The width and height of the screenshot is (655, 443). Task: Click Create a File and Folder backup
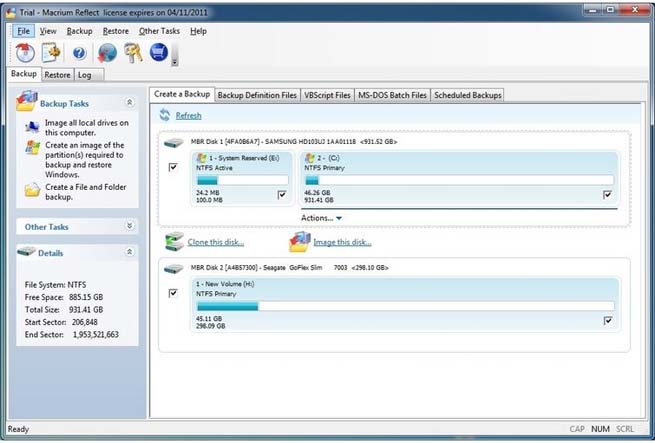pos(86,192)
